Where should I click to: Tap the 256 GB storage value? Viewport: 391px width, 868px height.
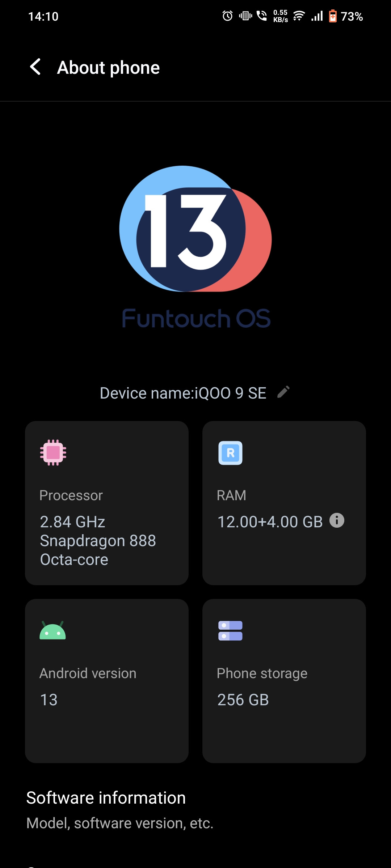(243, 700)
